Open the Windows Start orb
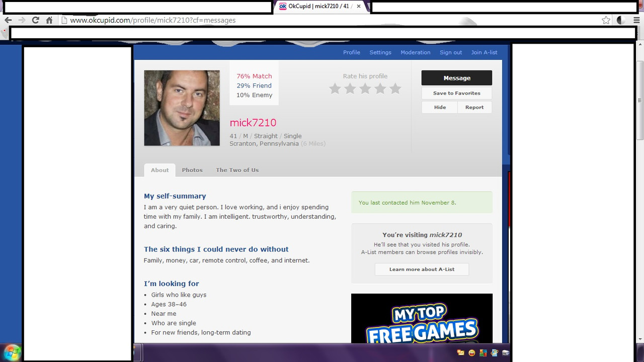 pos(11,352)
